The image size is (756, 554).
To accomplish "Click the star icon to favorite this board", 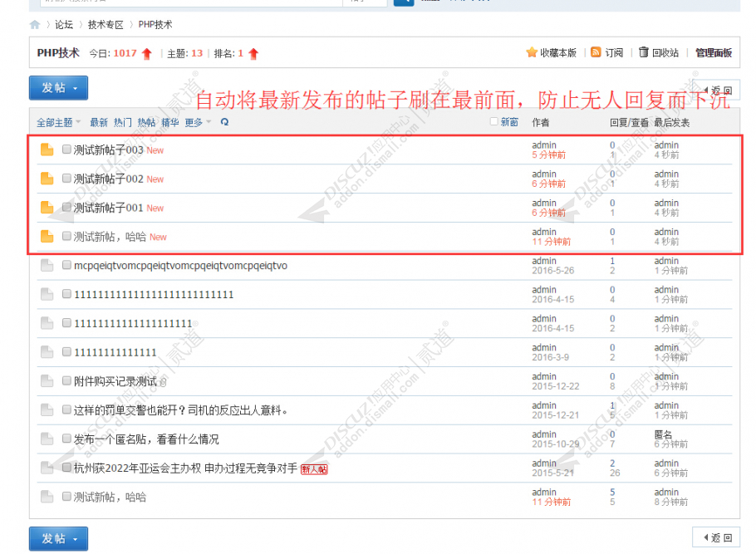I will point(532,52).
